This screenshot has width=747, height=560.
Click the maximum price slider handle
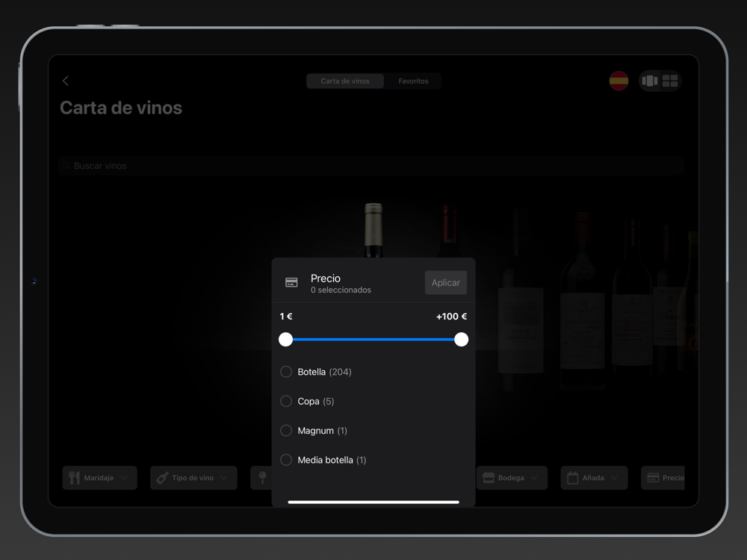(461, 340)
